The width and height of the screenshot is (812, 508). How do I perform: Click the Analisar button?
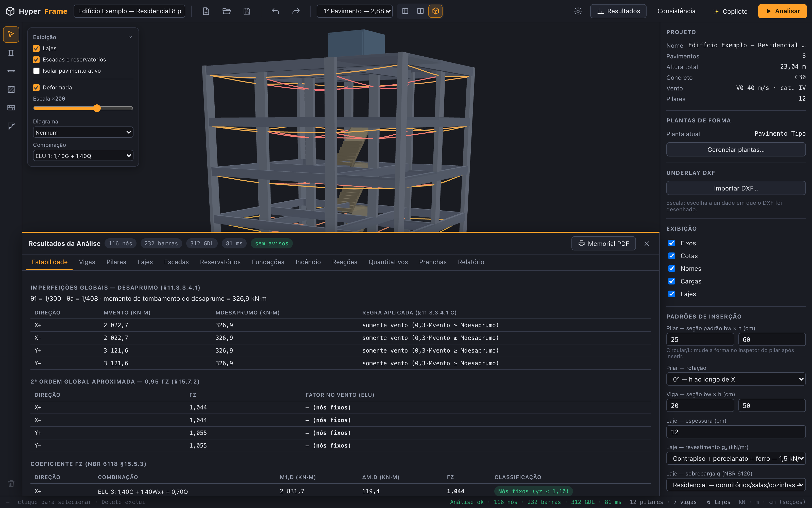[783, 11]
